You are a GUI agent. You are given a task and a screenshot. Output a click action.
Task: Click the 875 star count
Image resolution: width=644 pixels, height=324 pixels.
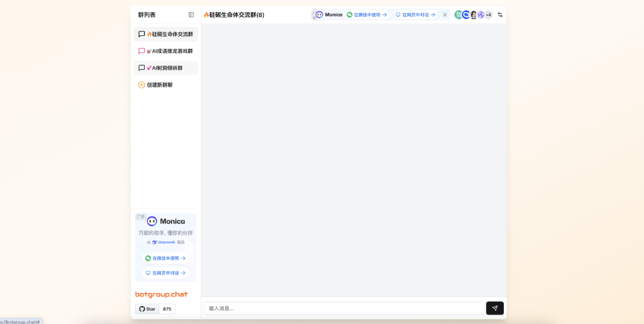click(x=167, y=309)
